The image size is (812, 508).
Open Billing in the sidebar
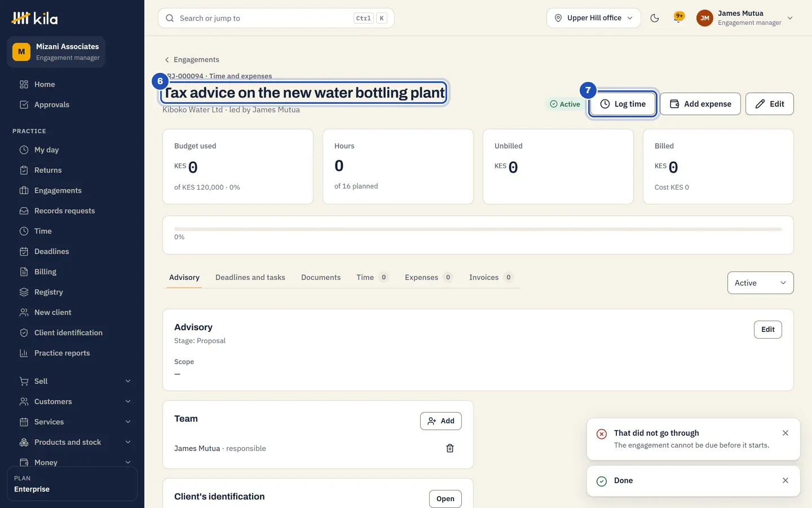(x=72, y=271)
